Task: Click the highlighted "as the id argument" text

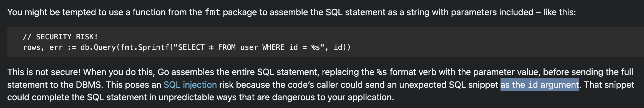Action: coord(540,85)
